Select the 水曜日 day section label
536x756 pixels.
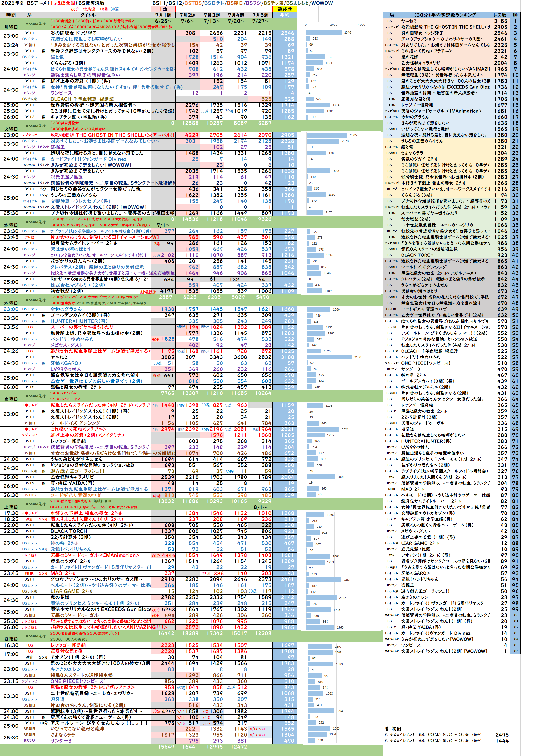pyautogui.click(x=11, y=225)
